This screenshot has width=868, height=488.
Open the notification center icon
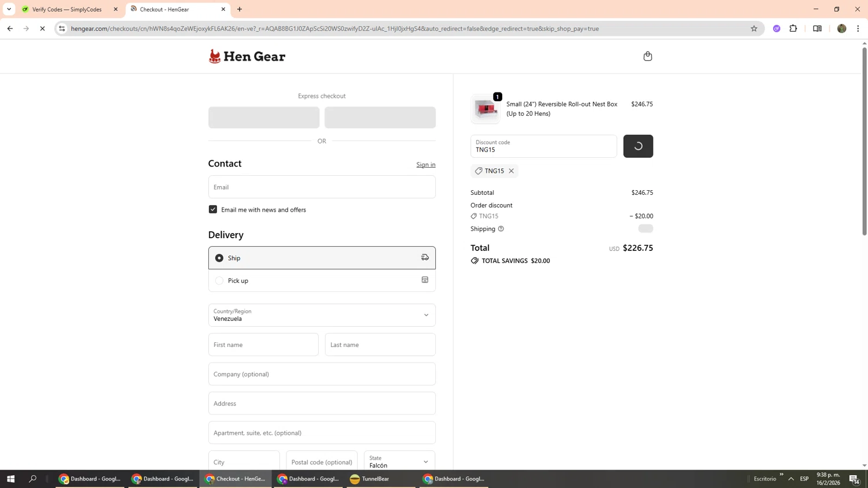click(x=854, y=479)
